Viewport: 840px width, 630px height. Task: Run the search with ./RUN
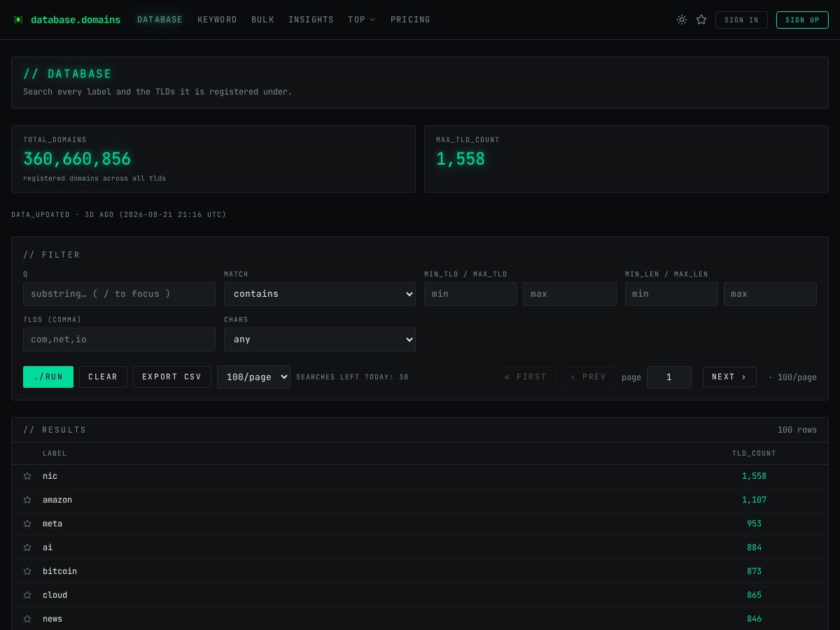(x=48, y=377)
